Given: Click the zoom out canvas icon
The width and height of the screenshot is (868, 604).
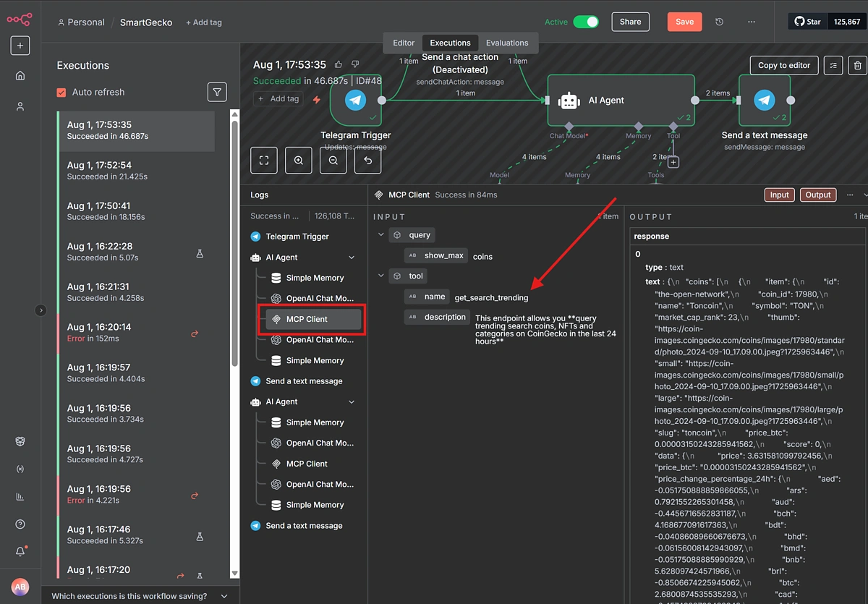Looking at the screenshot, I should coord(333,161).
